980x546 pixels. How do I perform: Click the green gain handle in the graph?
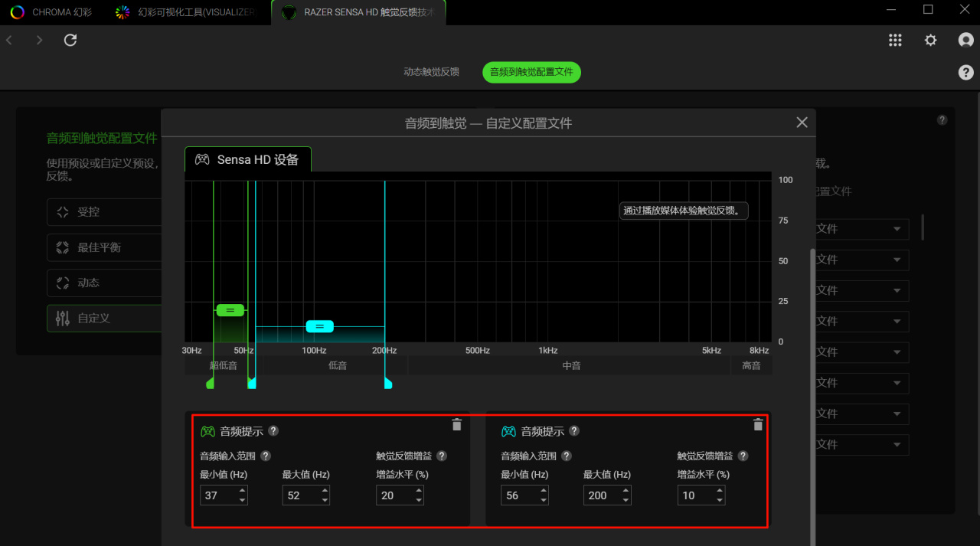230,309
